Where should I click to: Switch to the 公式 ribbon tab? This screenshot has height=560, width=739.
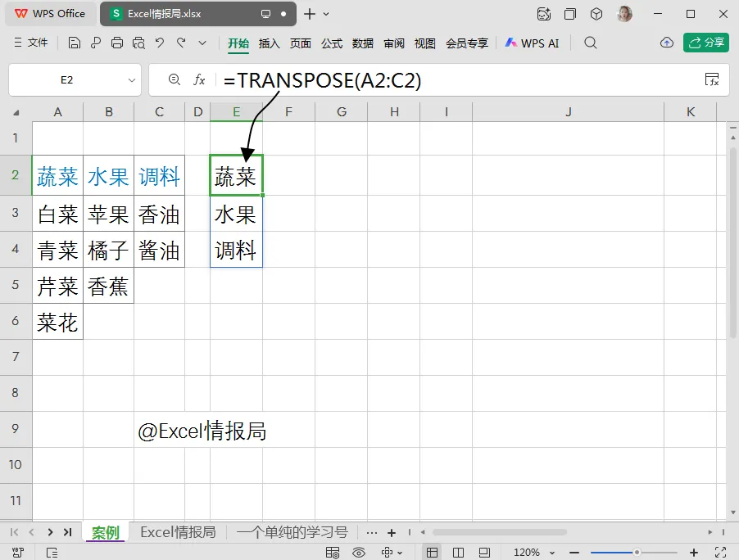coord(332,44)
